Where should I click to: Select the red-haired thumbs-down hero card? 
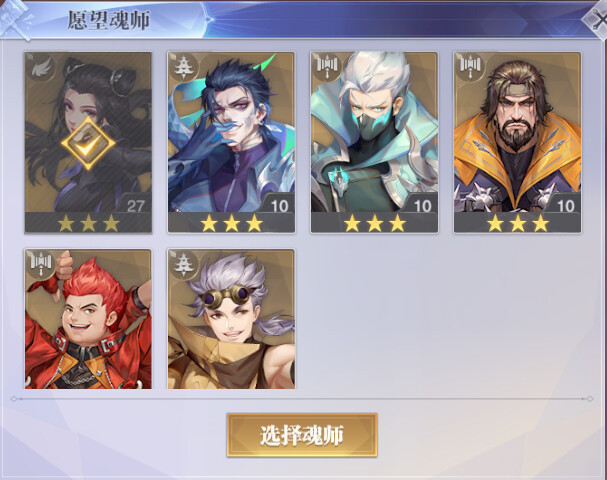[x=88, y=319]
